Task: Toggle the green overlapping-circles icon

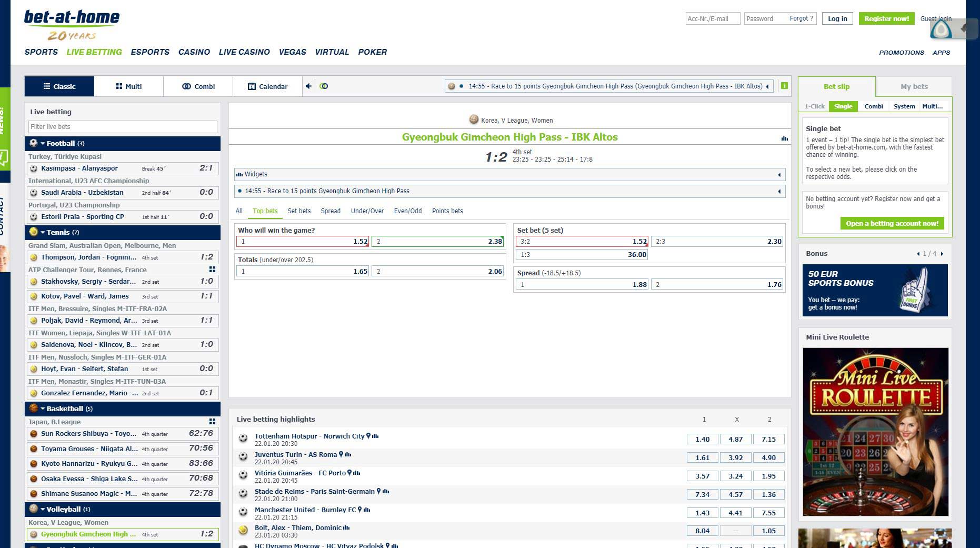Action: (324, 86)
